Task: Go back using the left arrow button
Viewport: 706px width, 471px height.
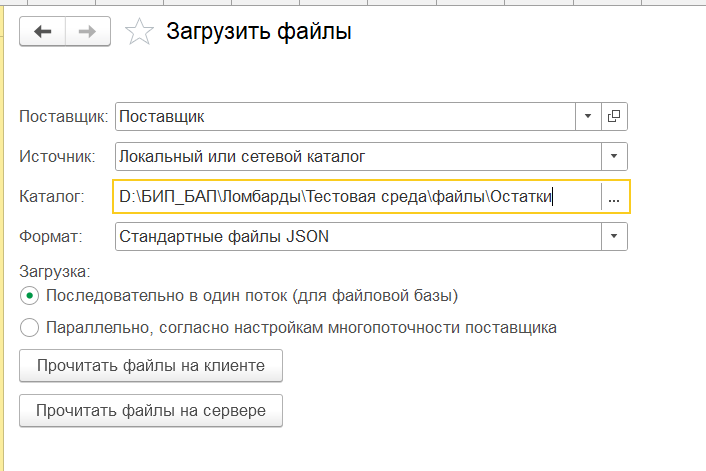Action: tap(43, 32)
